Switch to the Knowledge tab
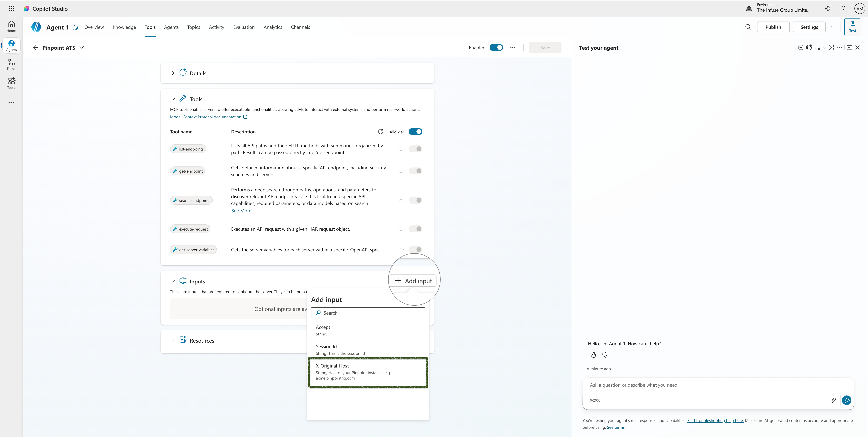 [x=124, y=27]
